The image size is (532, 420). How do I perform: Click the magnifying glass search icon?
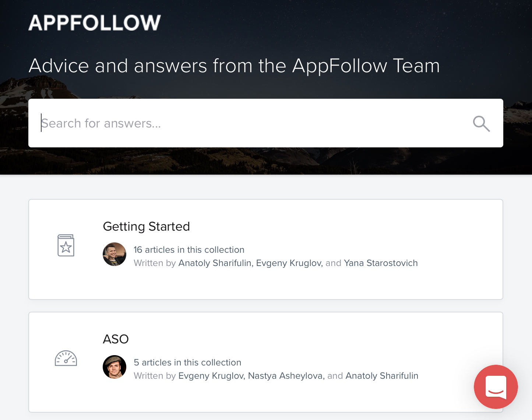point(481,123)
